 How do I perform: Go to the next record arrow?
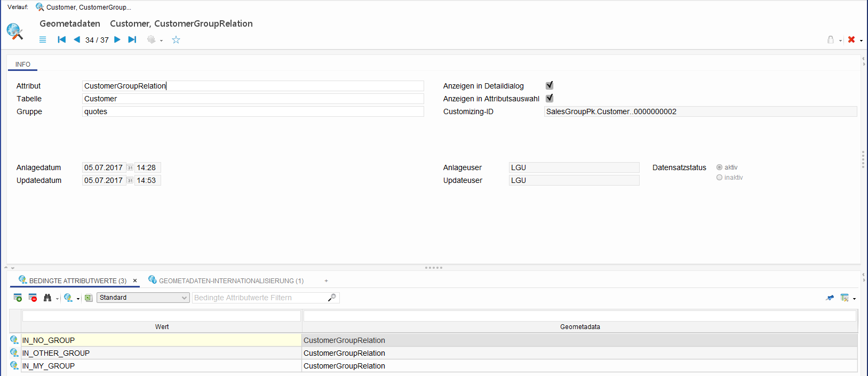pos(117,39)
